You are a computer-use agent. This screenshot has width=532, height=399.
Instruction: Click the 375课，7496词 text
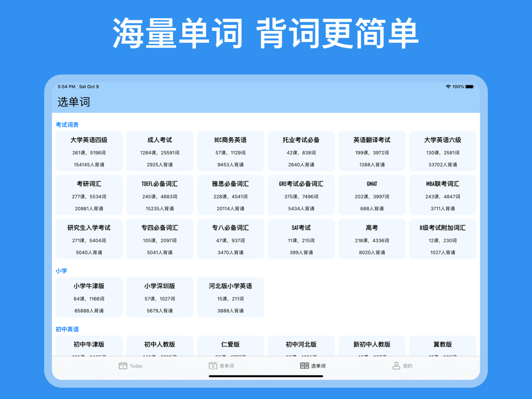301,196
